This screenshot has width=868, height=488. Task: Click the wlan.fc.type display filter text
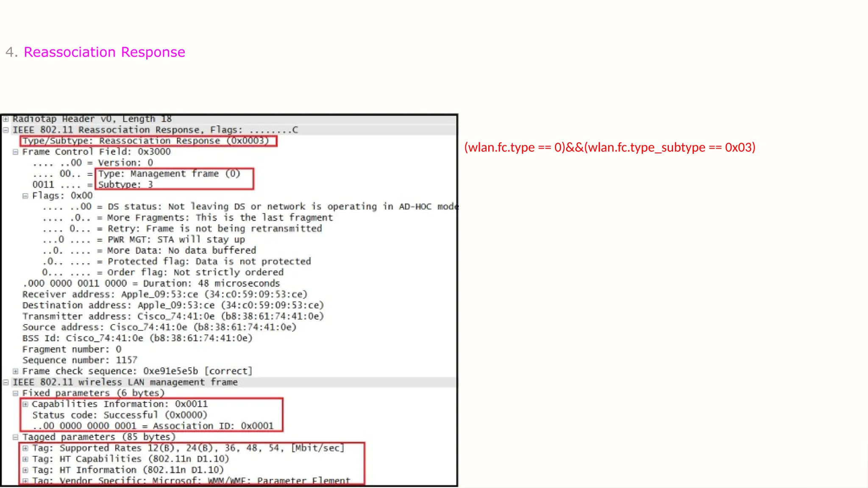click(610, 147)
